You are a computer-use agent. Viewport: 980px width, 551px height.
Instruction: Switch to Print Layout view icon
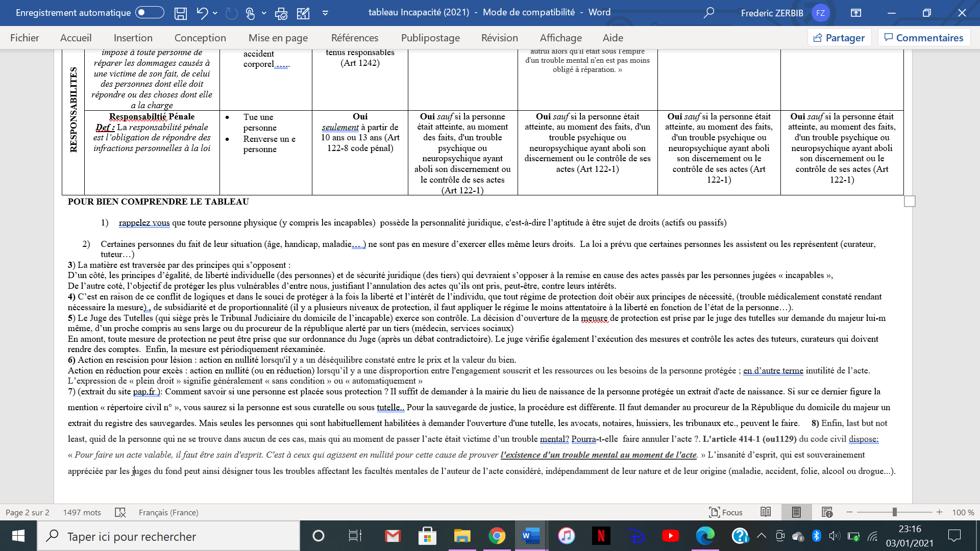point(796,512)
